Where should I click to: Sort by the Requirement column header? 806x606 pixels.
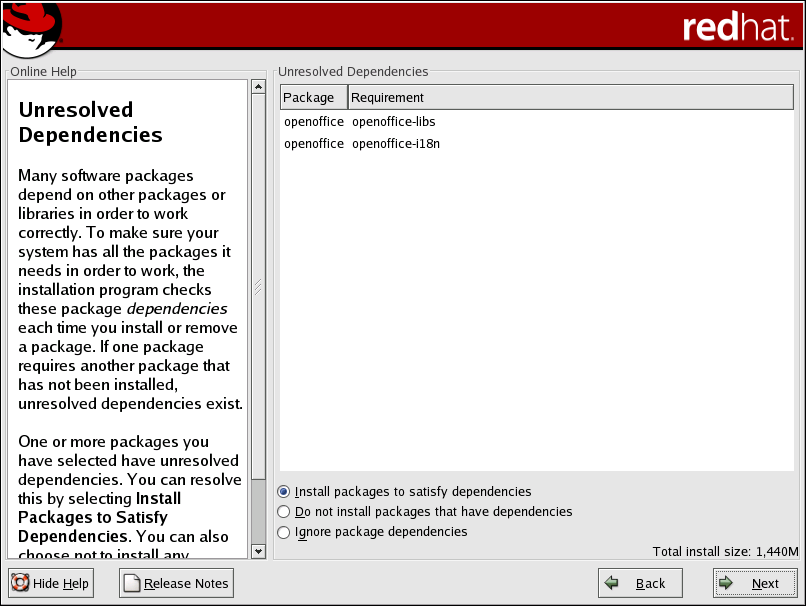pos(570,98)
